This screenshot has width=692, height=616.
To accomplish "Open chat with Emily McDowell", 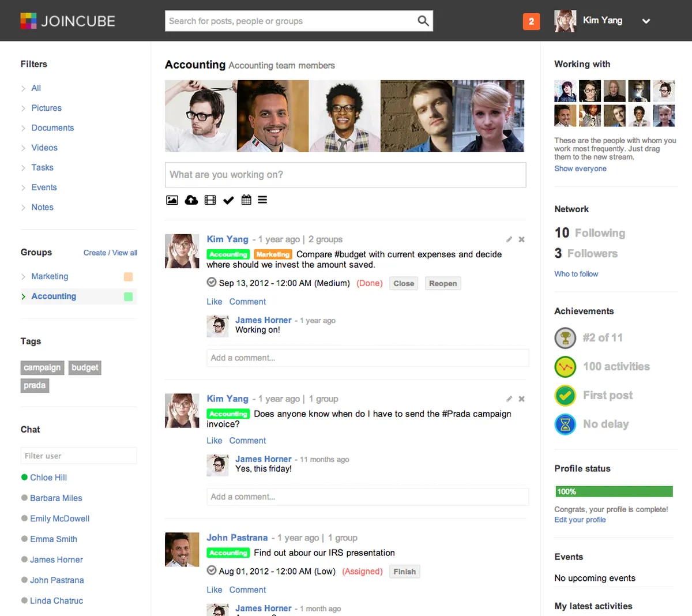I will [59, 519].
